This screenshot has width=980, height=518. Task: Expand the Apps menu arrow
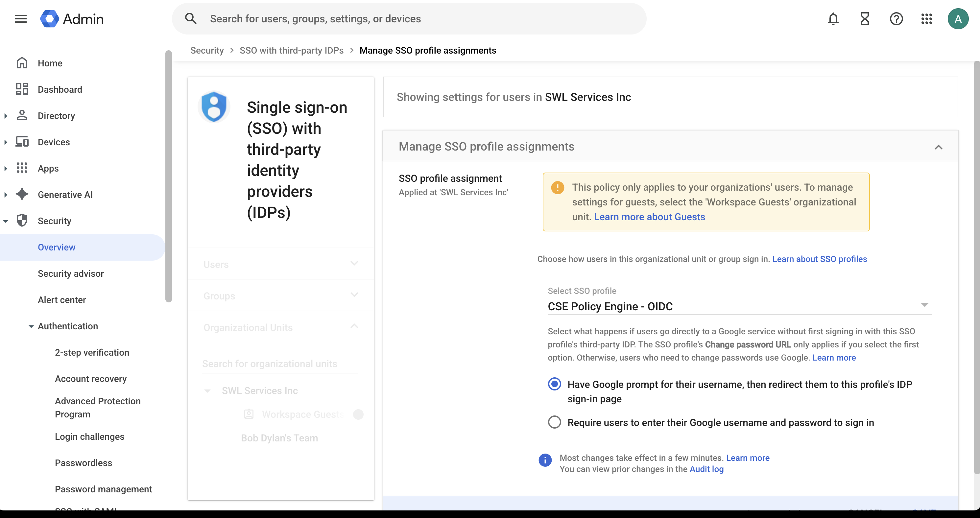point(6,168)
